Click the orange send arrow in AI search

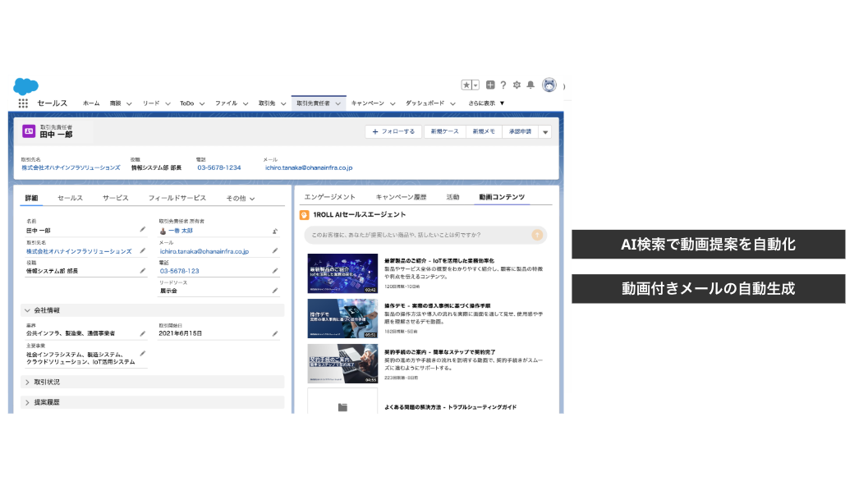(x=537, y=235)
